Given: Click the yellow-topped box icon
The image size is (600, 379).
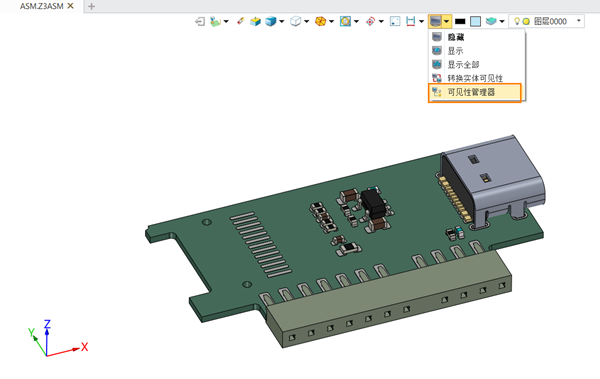Looking at the screenshot, I should [255, 21].
